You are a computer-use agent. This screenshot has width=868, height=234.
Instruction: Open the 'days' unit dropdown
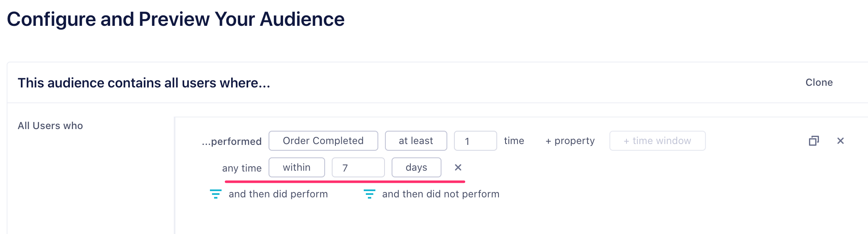pos(416,167)
